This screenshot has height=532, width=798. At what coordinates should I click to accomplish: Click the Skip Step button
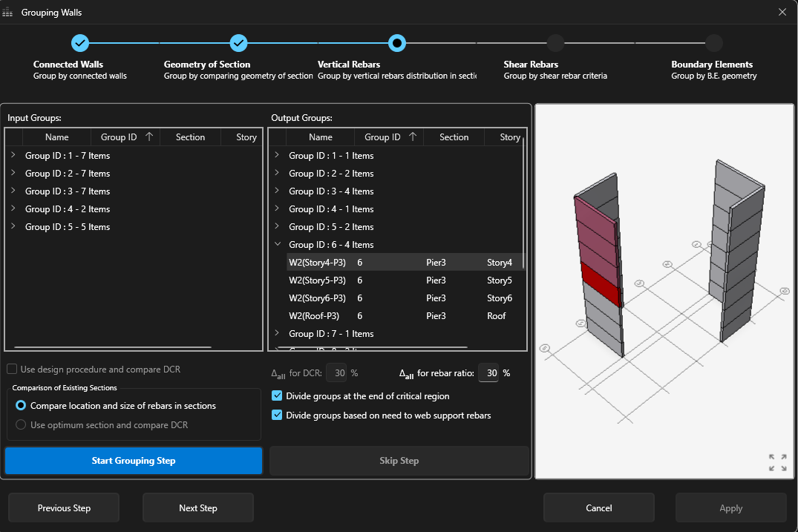coord(399,461)
